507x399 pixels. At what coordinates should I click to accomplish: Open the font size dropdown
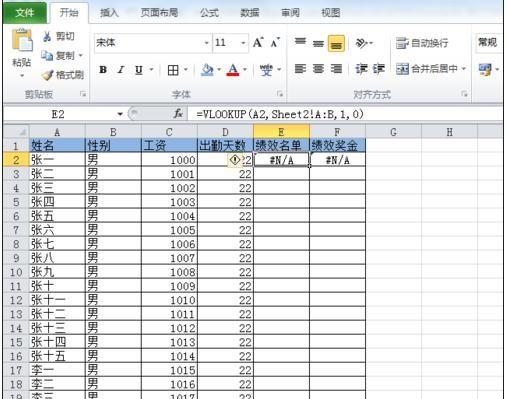pyautogui.click(x=243, y=43)
